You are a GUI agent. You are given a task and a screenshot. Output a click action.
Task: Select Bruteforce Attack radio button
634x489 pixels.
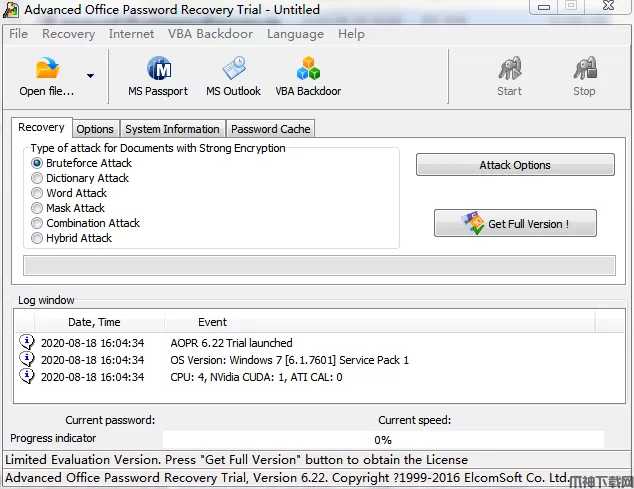click(x=37, y=163)
